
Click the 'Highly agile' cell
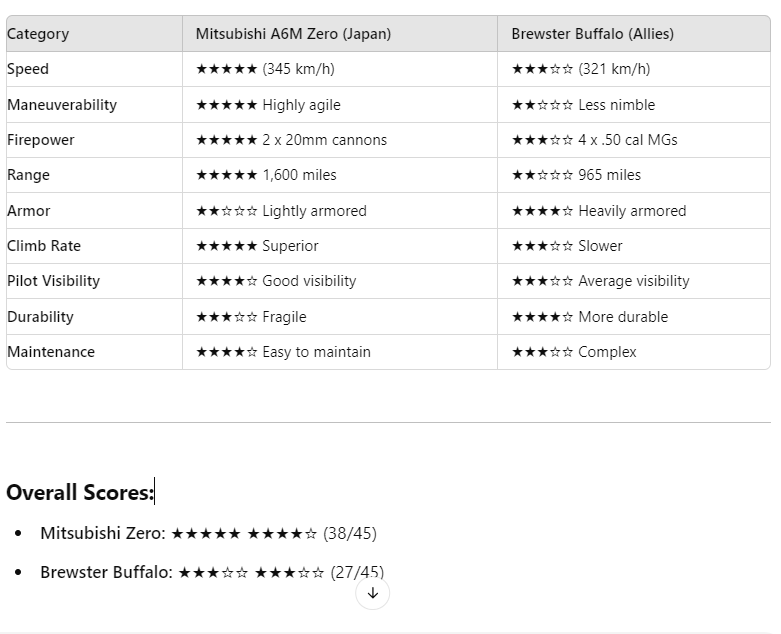tap(340, 105)
